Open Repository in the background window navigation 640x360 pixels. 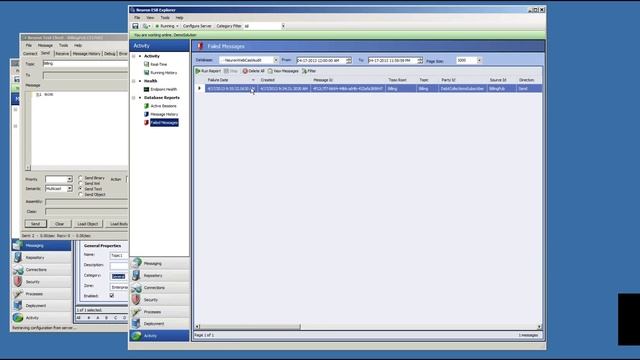(x=41, y=258)
